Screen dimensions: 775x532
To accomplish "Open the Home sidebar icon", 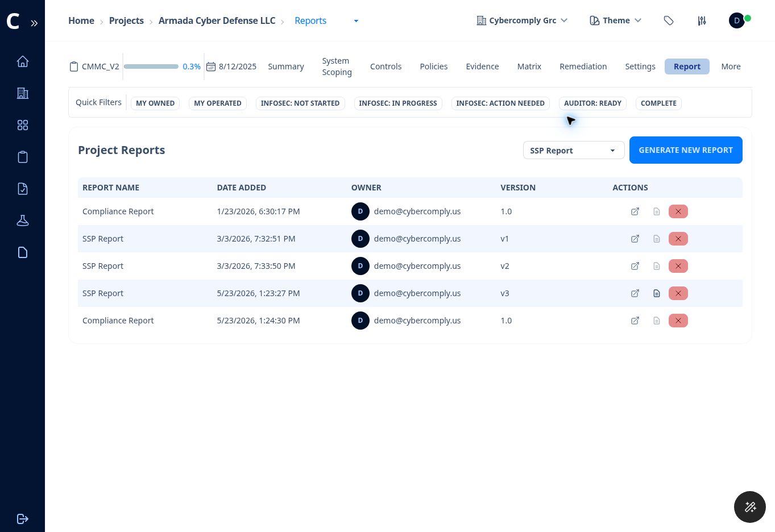I will 23,61.
